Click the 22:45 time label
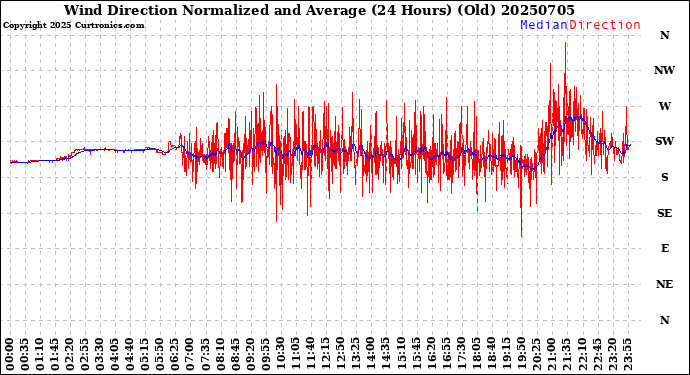 click(597, 354)
